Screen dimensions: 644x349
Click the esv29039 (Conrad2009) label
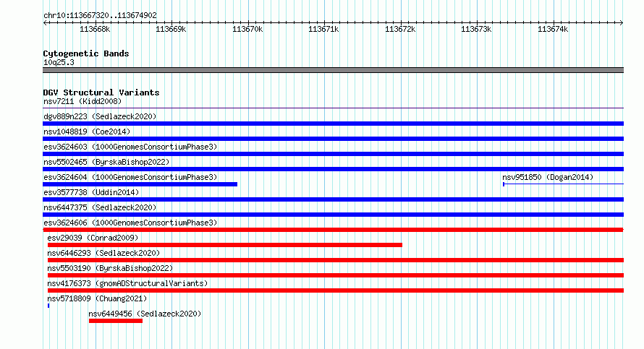click(x=93, y=238)
